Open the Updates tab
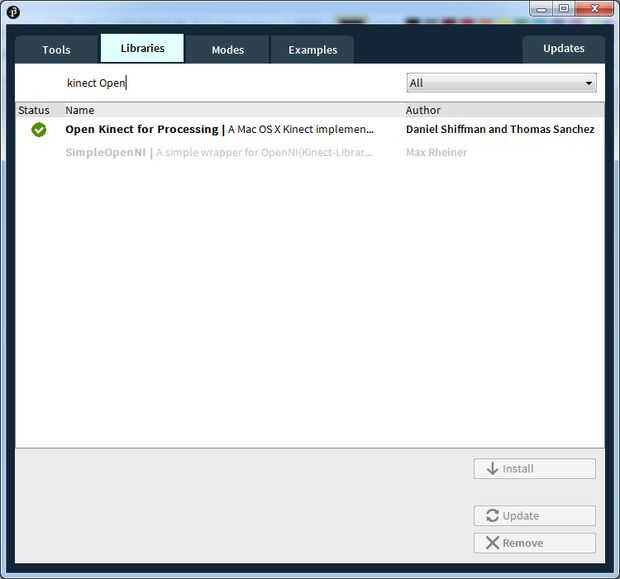This screenshot has height=579, width=620. (563, 49)
